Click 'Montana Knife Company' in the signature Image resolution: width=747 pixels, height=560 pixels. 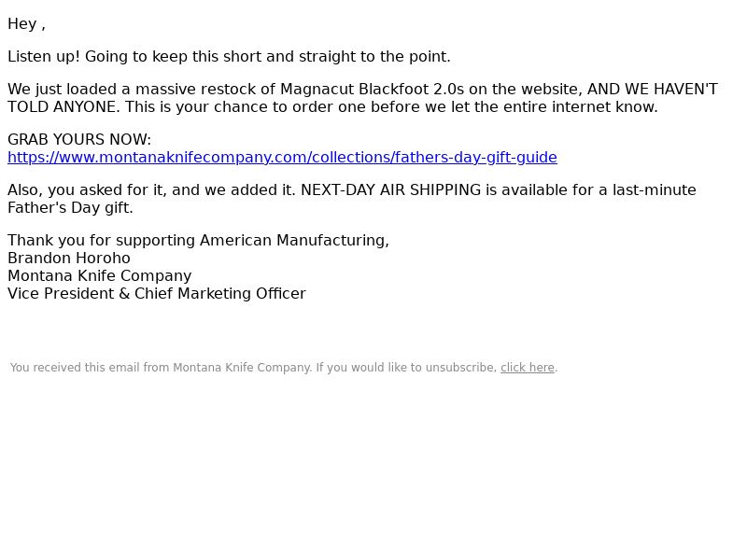(x=99, y=276)
